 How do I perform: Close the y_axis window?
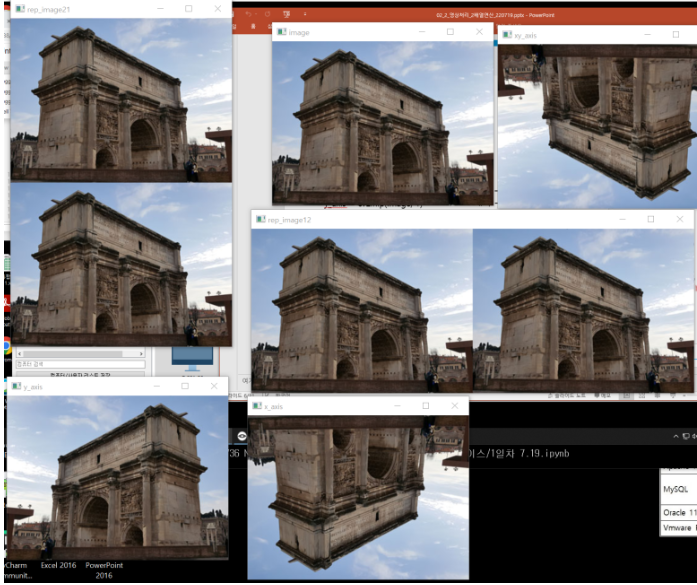[x=214, y=386]
